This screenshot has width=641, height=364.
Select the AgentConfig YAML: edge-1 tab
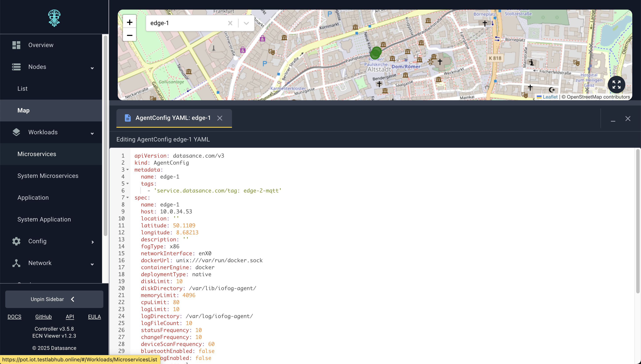pos(173,118)
